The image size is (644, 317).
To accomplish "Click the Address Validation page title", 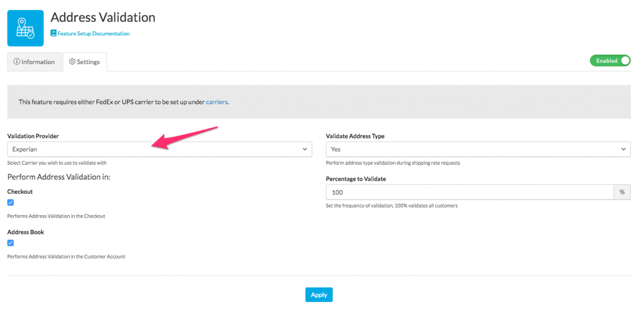I will click(103, 18).
